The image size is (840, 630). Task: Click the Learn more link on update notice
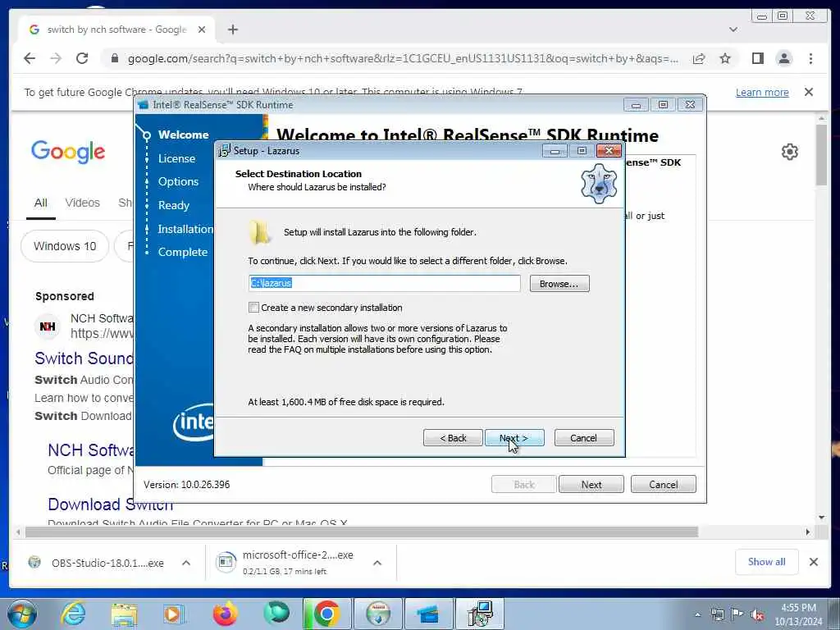click(762, 92)
